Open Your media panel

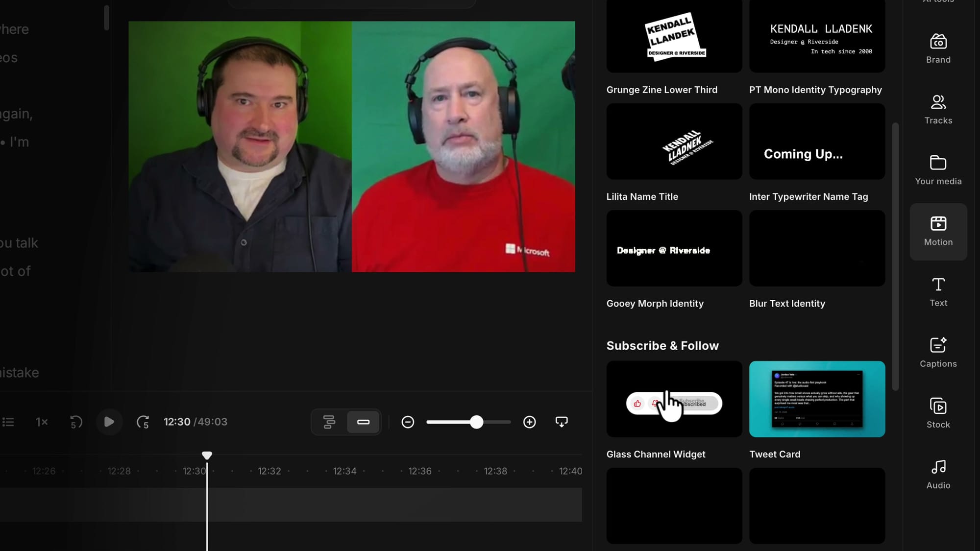pos(938,170)
